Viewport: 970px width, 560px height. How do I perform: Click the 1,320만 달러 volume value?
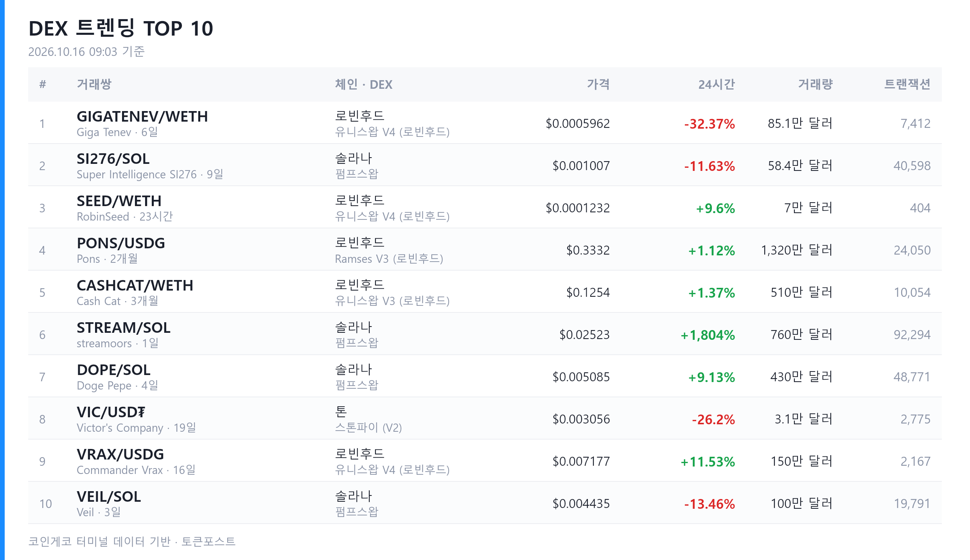pyautogui.click(x=797, y=250)
